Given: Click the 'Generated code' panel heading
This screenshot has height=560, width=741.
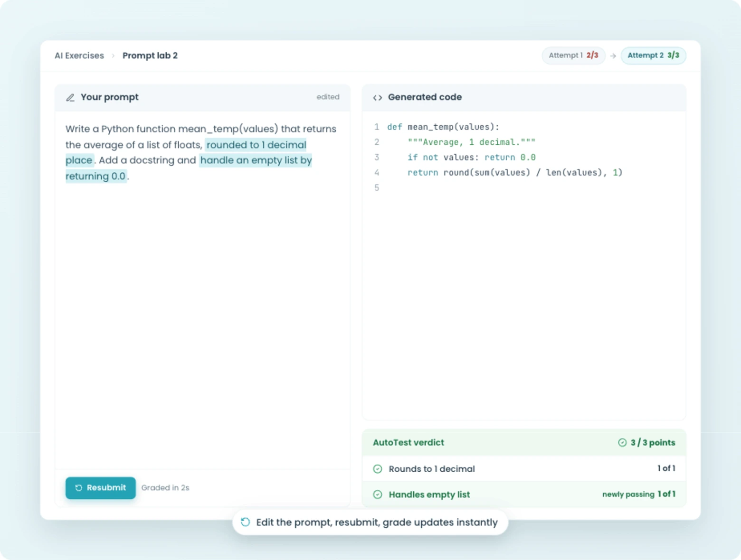Looking at the screenshot, I should [425, 97].
